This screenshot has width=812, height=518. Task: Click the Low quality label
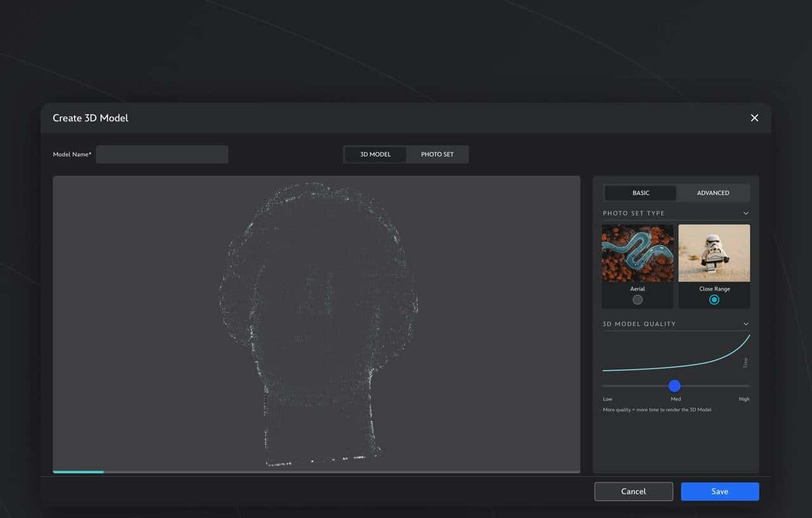pyautogui.click(x=607, y=399)
